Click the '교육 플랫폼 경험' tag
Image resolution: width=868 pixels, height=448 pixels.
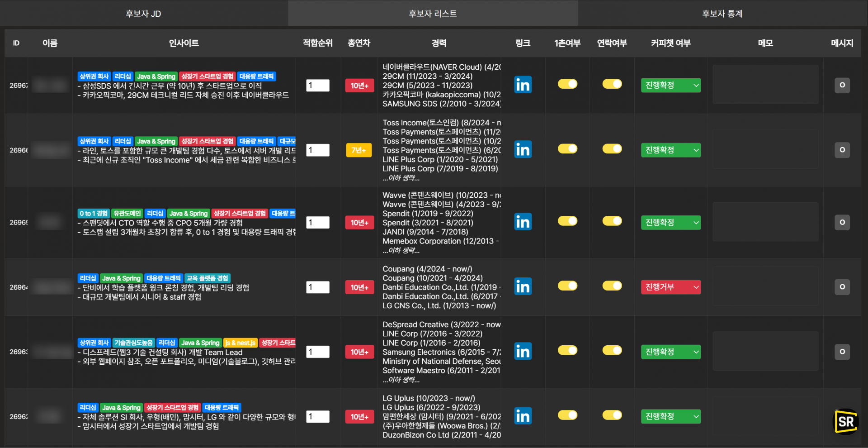click(208, 278)
